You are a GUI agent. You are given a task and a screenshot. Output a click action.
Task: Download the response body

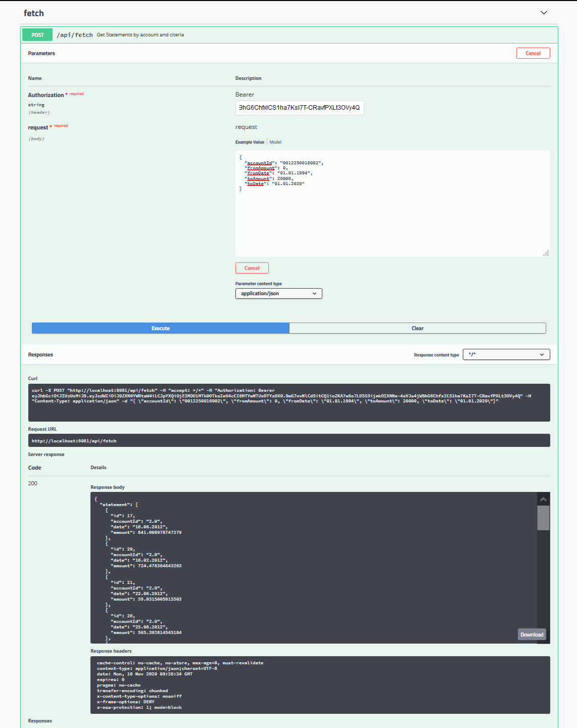[x=532, y=633]
